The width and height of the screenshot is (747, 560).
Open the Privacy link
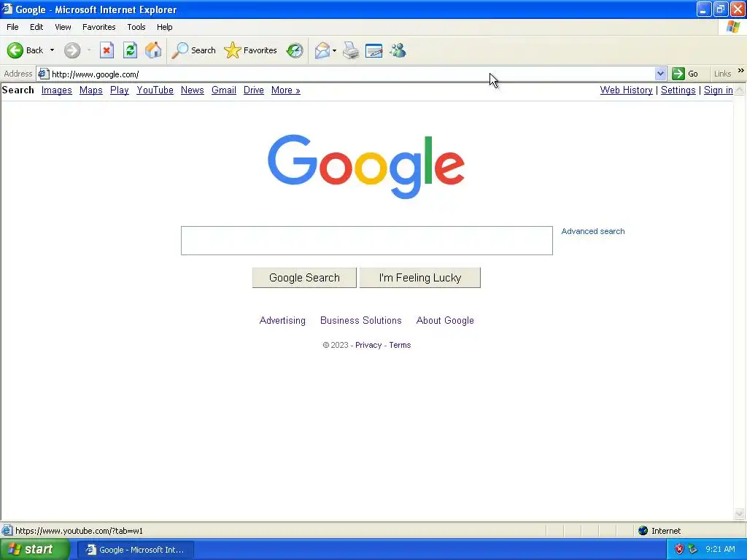[x=368, y=345]
